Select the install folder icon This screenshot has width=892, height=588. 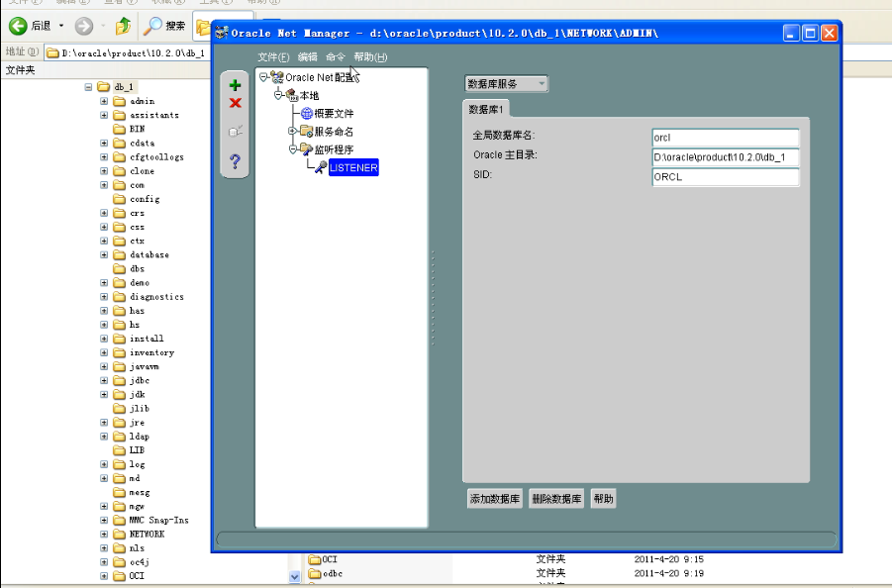pos(119,339)
